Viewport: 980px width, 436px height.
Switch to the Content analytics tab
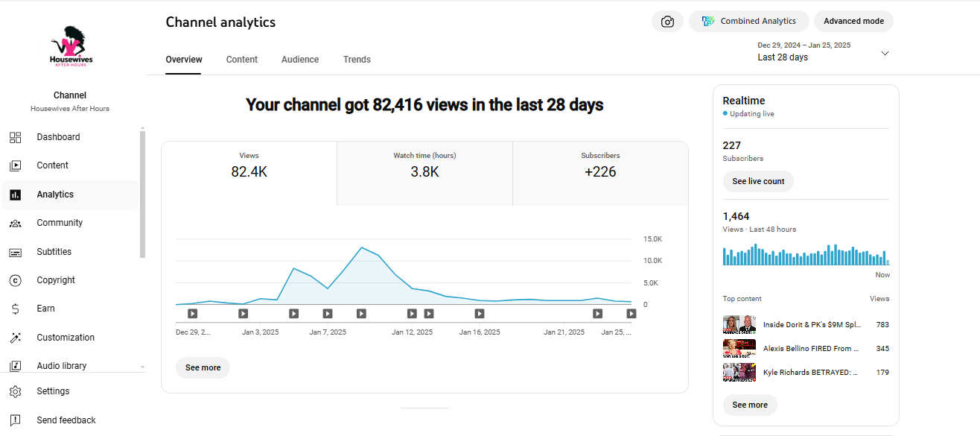click(x=242, y=60)
